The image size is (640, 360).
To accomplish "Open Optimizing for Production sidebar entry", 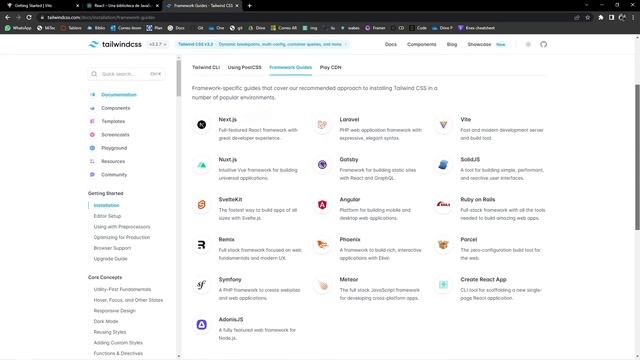I will [x=122, y=237].
